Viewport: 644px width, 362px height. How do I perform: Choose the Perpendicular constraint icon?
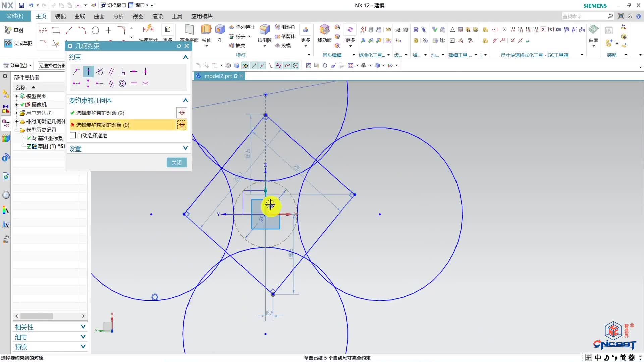pos(122,71)
